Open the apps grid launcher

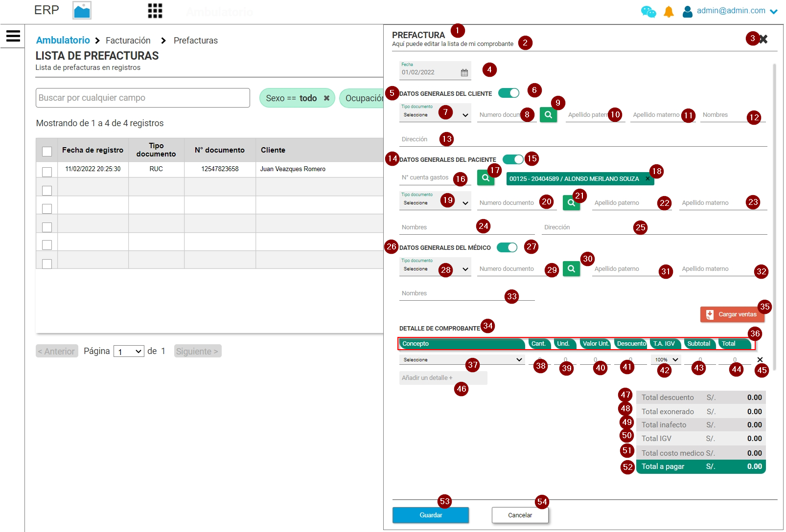tap(155, 11)
